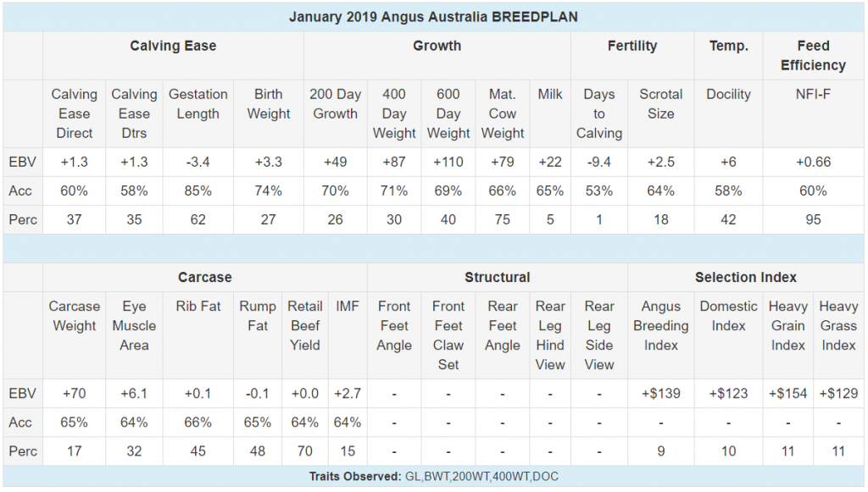Select the "Heavy Grain Index" column header
Image resolution: width=868 pixels, height=492 pixels.
pyautogui.click(x=787, y=326)
